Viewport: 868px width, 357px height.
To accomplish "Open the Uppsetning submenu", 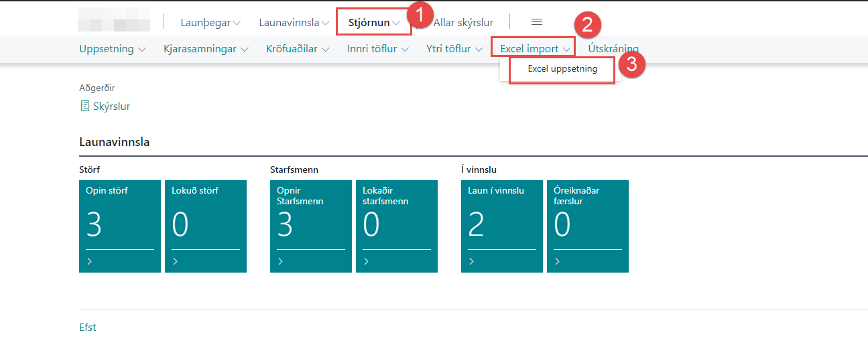I will point(112,49).
